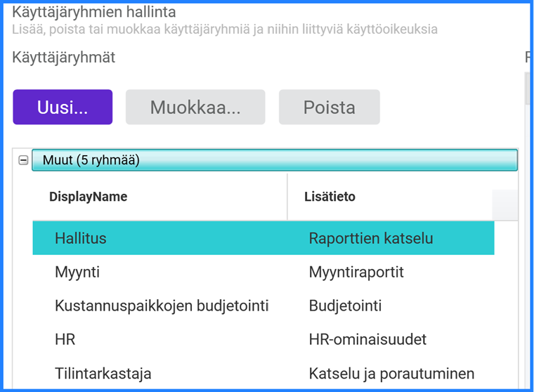The height and width of the screenshot is (392, 534).
Task: Collapse the Muut group with minus icon
Action: (x=23, y=160)
